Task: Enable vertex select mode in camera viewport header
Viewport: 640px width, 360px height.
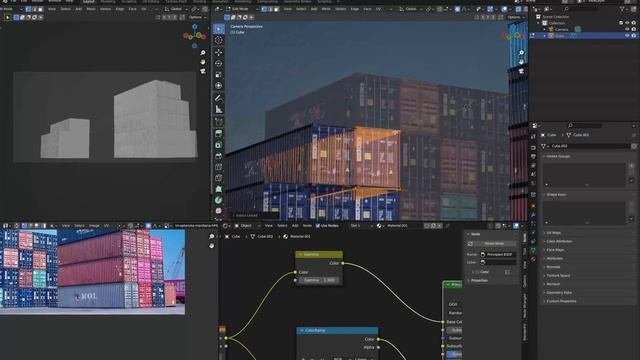Action: (264, 9)
